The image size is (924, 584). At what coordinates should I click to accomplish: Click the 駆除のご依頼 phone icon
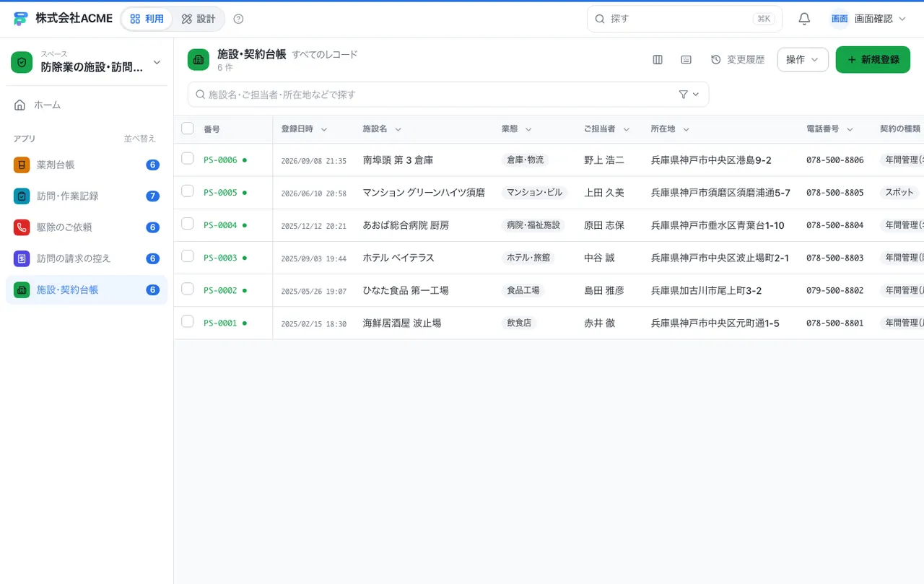point(22,227)
